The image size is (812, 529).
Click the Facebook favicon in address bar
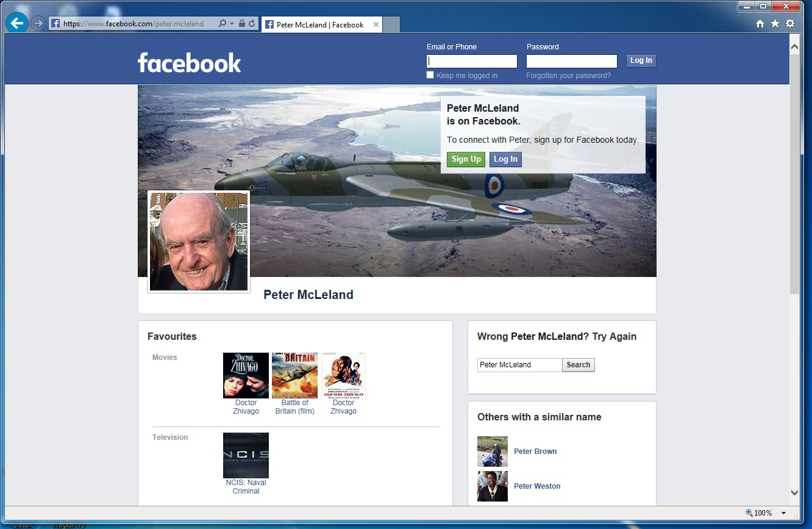pos(55,24)
